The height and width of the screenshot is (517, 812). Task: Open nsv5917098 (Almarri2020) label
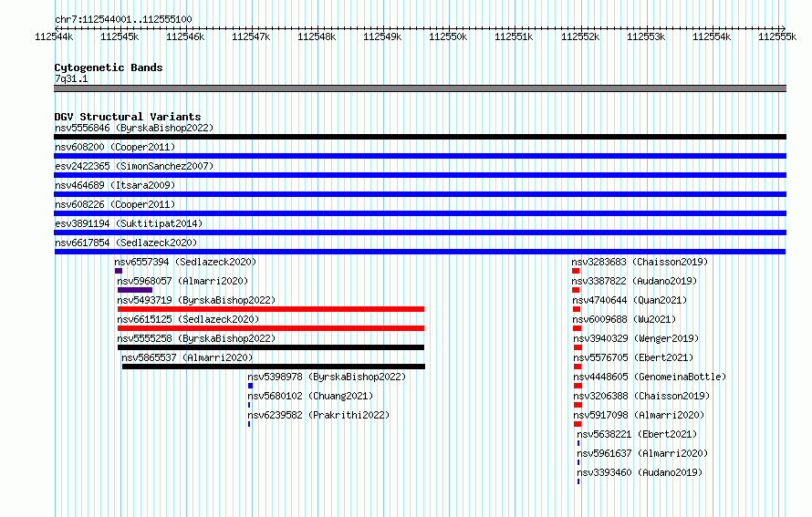click(x=639, y=415)
